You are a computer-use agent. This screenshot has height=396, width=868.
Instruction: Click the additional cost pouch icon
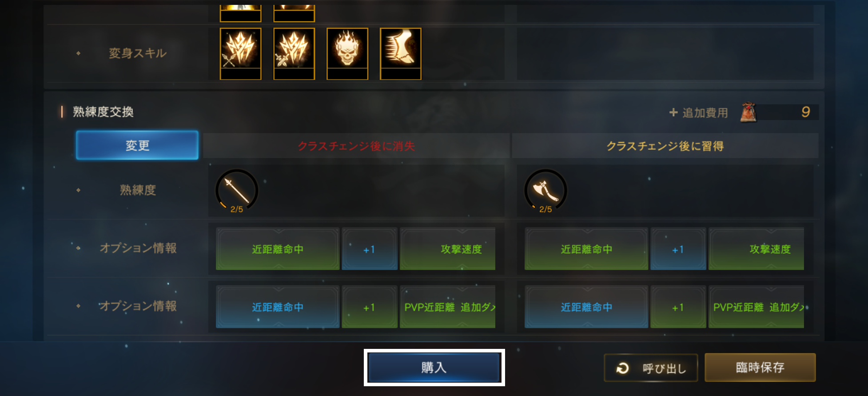tap(749, 112)
